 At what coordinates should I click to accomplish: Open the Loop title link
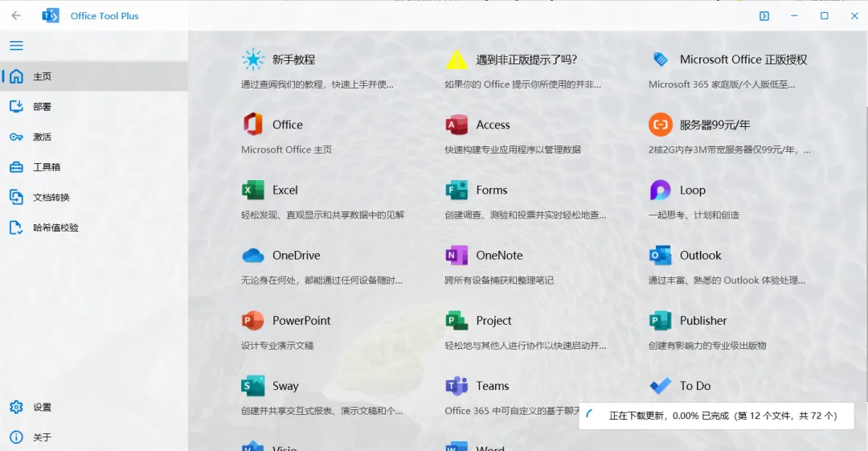[x=693, y=190]
